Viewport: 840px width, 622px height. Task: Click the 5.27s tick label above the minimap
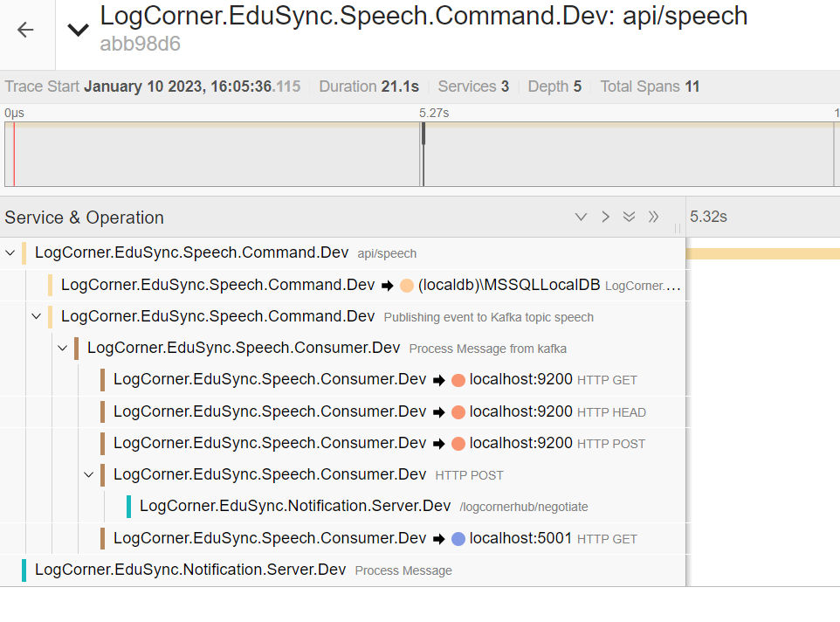(x=434, y=113)
